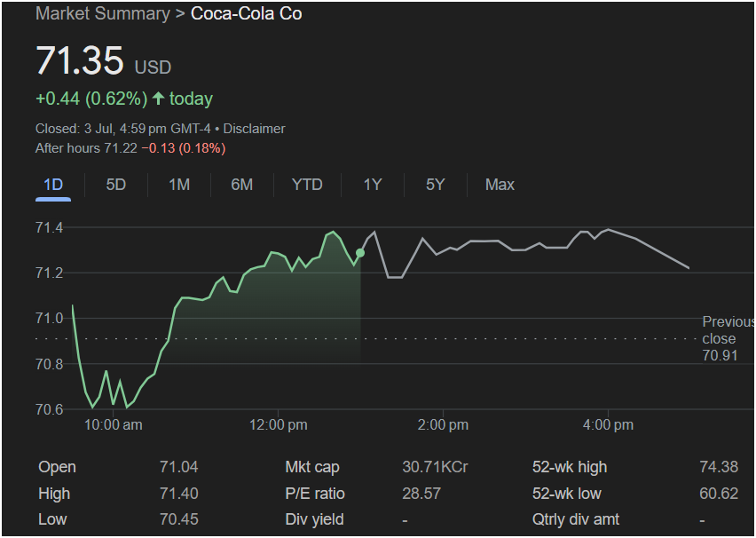Go to Market Summary breadcrumb

click(x=103, y=13)
